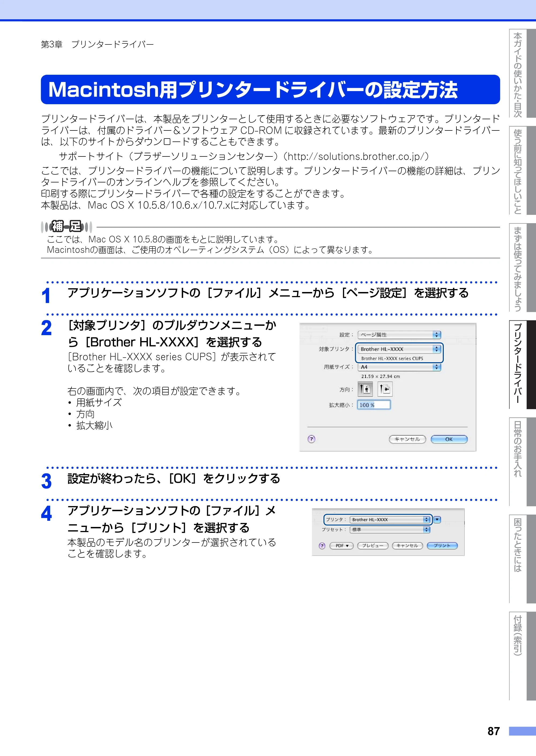Screen dimensions: 536x756
Task: Open the 設定 dropdown showing ページ属性
Action: point(399,335)
